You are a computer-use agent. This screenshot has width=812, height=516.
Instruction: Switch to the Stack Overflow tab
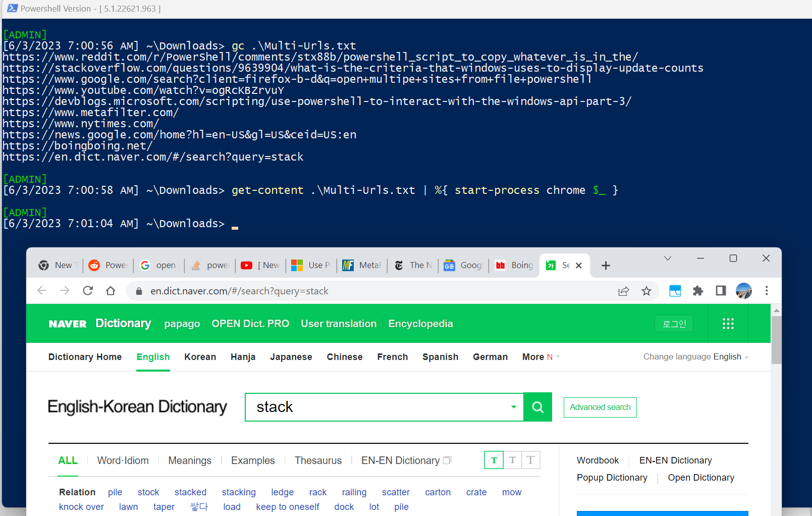pyautogui.click(x=209, y=266)
